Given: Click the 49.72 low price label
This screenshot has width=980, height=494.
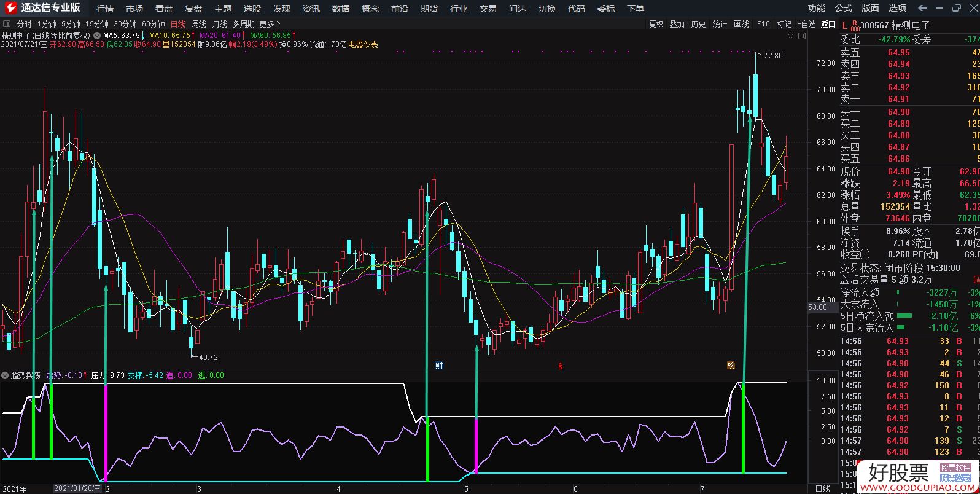Looking at the screenshot, I should pos(209,357).
